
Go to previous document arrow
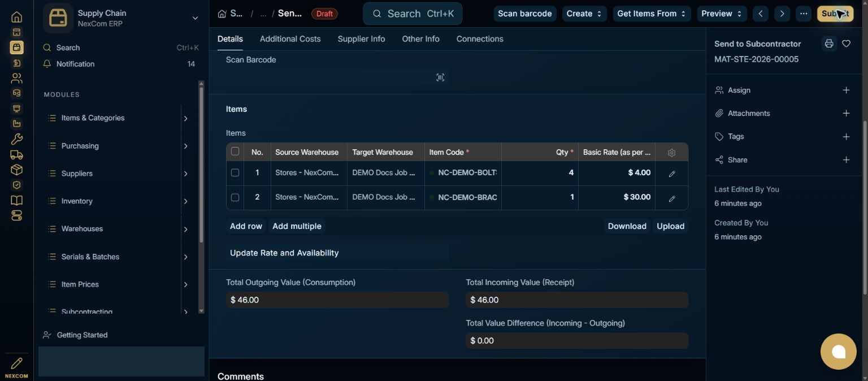[761, 14]
